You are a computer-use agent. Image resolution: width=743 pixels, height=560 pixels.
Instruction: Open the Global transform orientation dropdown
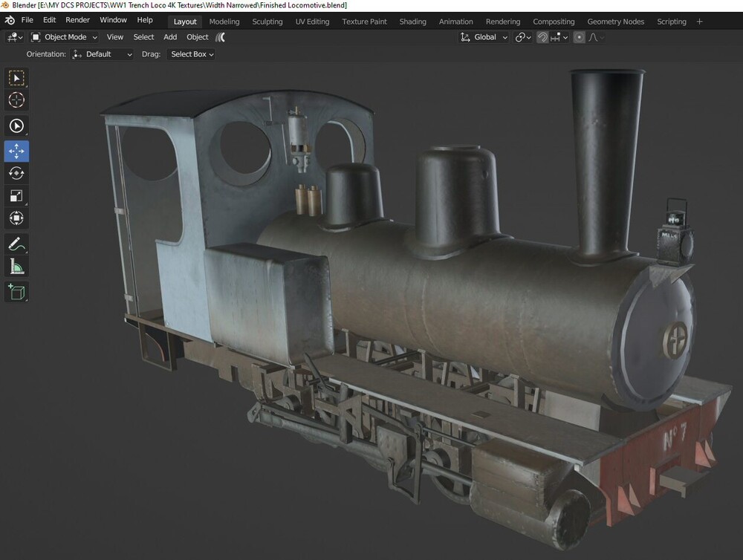pyautogui.click(x=484, y=37)
